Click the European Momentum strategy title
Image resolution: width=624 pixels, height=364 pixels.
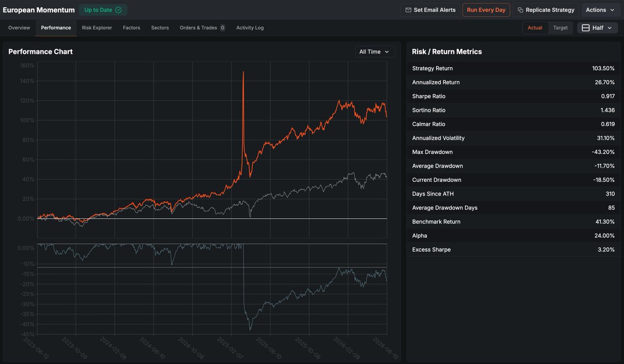(39, 10)
